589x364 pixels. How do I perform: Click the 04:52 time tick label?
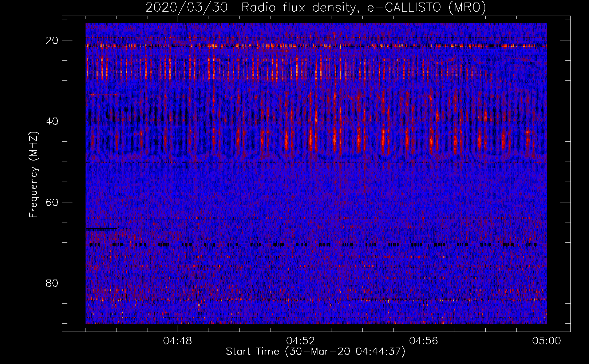pos(301,341)
